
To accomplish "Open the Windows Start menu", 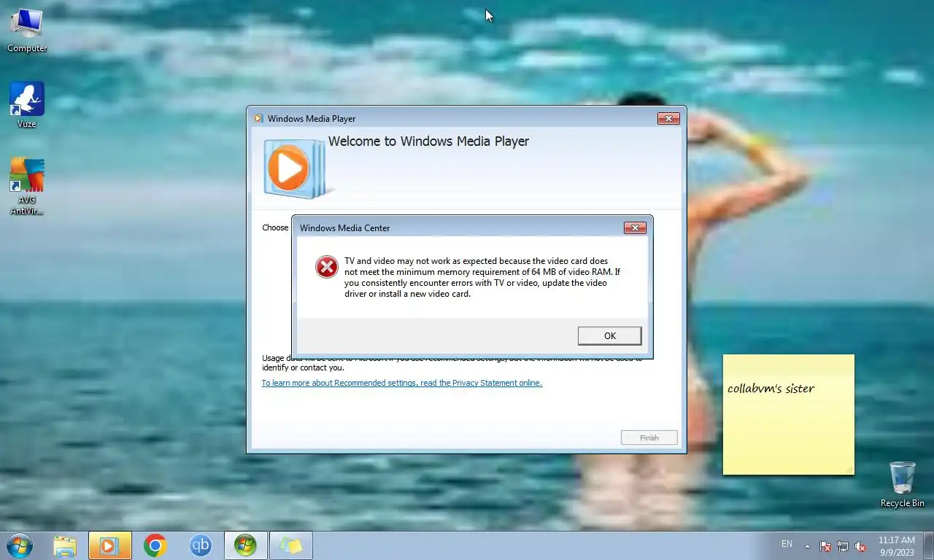I will coord(19,545).
